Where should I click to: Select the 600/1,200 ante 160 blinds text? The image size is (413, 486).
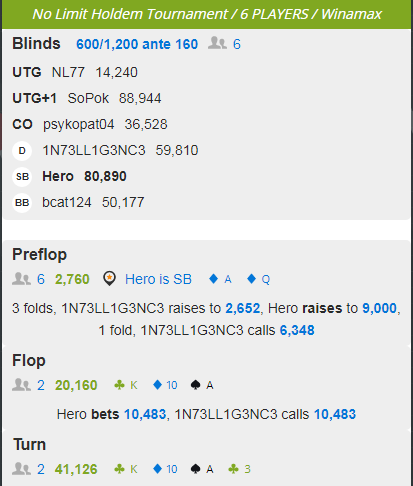[137, 44]
